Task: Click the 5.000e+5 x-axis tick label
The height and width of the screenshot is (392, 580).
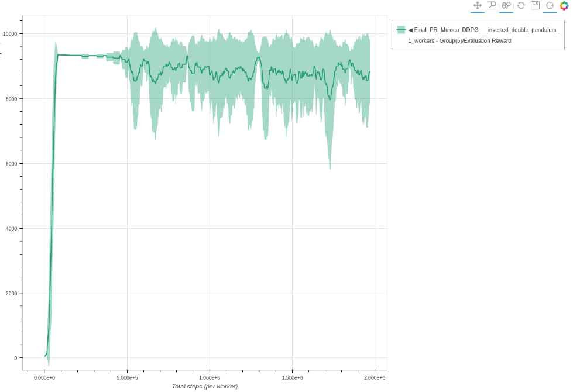Action: click(128, 378)
